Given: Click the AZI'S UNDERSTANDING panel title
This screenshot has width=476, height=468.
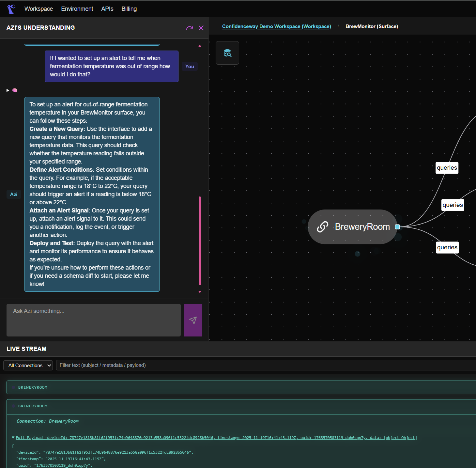Looking at the screenshot, I should [41, 28].
